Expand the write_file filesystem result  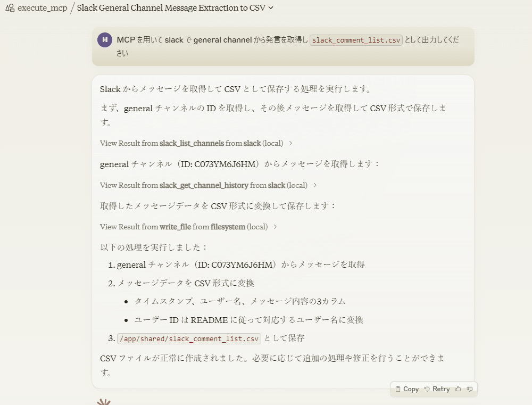coord(188,227)
